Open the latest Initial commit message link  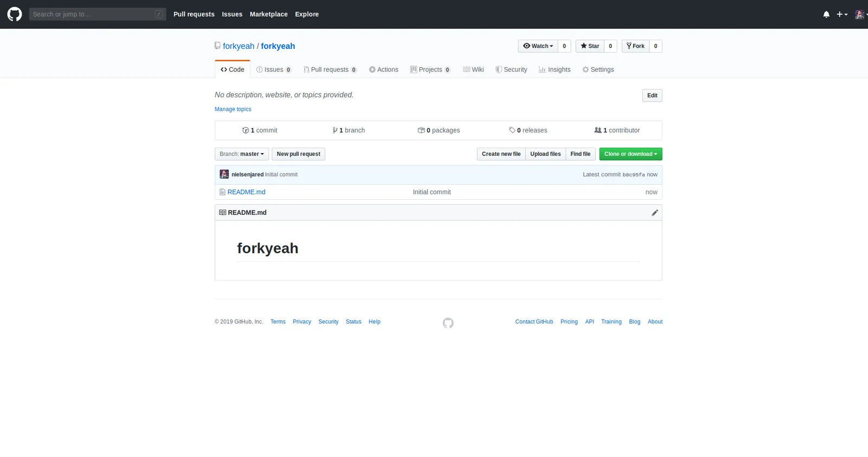(x=281, y=175)
